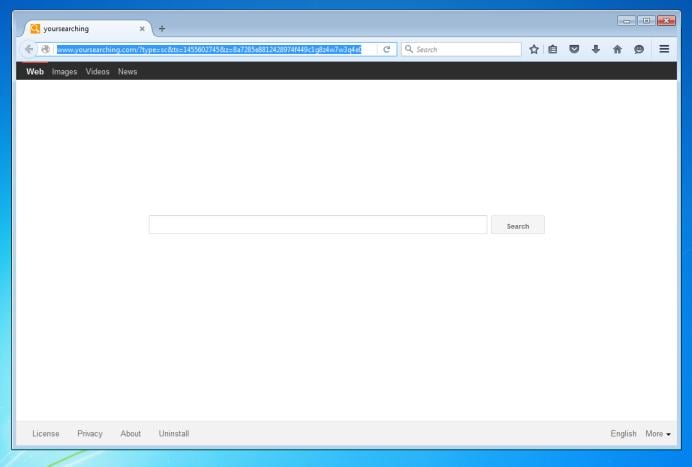
Task: Go to the Home page icon
Action: point(617,49)
